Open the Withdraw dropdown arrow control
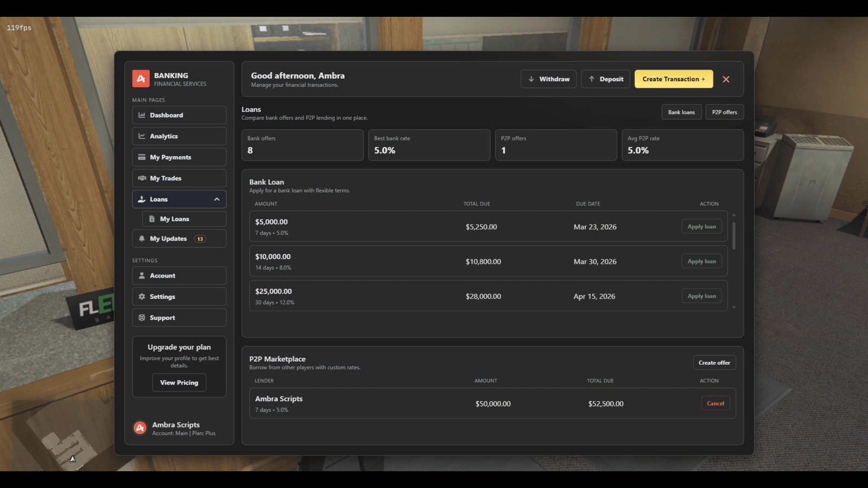The image size is (868, 488). [x=532, y=79]
